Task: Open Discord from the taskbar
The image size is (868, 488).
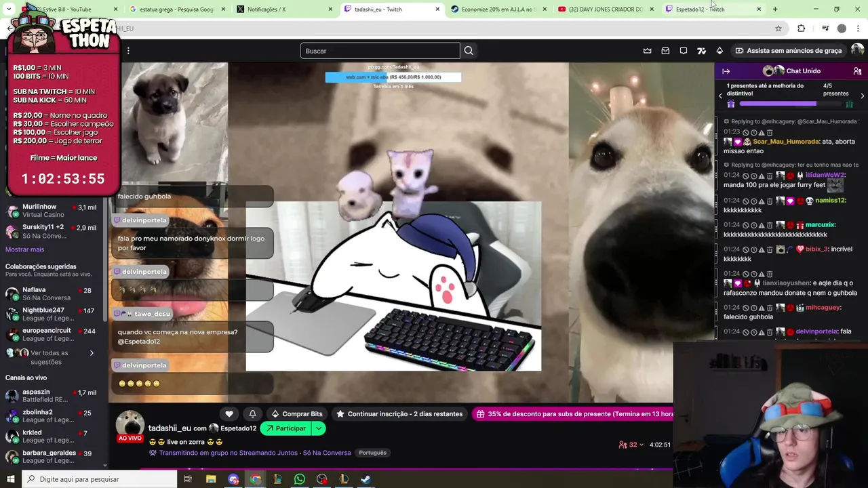Action: (233, 479)
